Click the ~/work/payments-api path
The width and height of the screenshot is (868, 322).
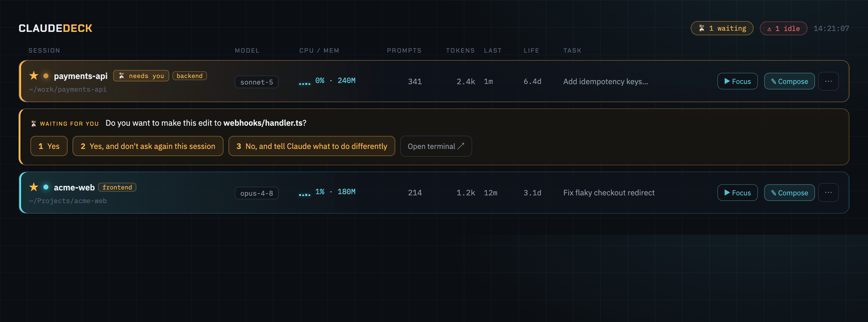(x=68, y=89)
